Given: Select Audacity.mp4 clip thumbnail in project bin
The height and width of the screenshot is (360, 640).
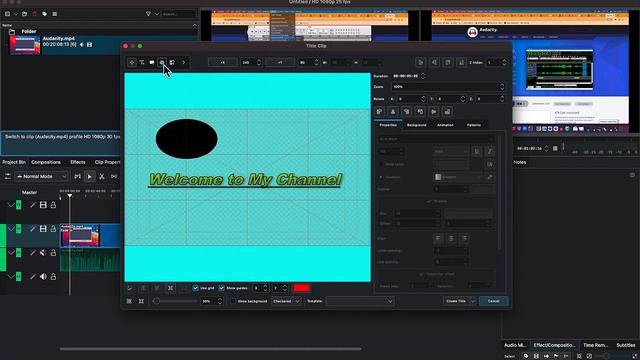Looking at the screenshot, I should pyautogui.click(x=25, y=45).
